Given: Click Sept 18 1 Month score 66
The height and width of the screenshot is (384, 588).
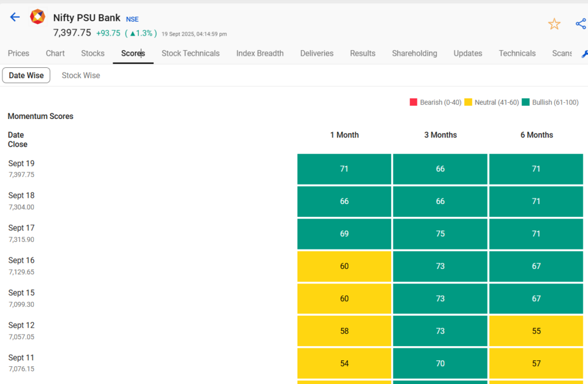Looking at the screenshot, I should (x=345, y=201).
